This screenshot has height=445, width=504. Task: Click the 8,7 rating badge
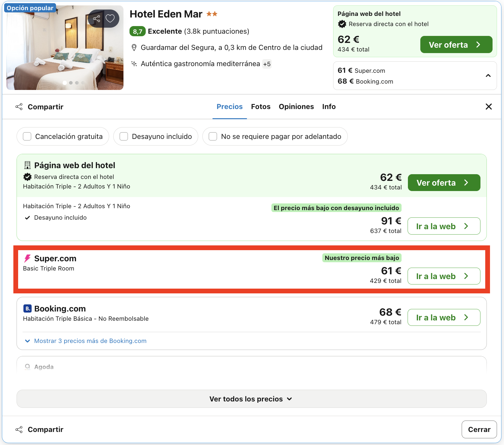(137, 31)
